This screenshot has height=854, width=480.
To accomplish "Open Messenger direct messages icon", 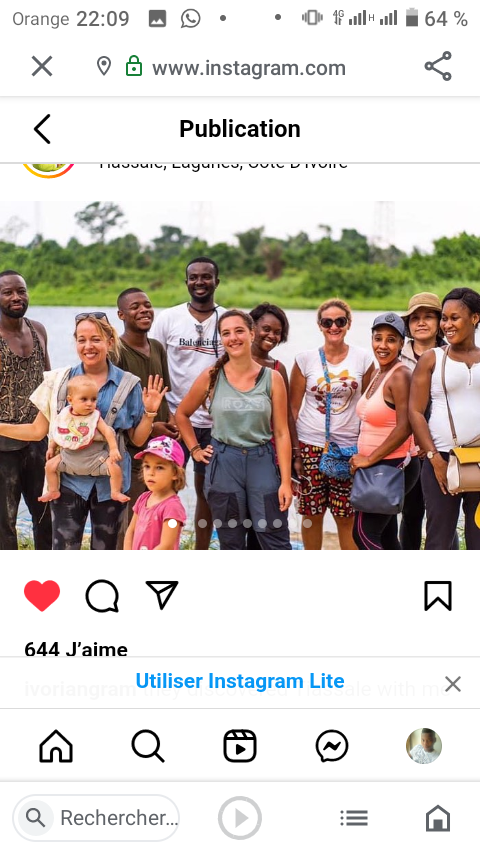I will coord(332,746).
